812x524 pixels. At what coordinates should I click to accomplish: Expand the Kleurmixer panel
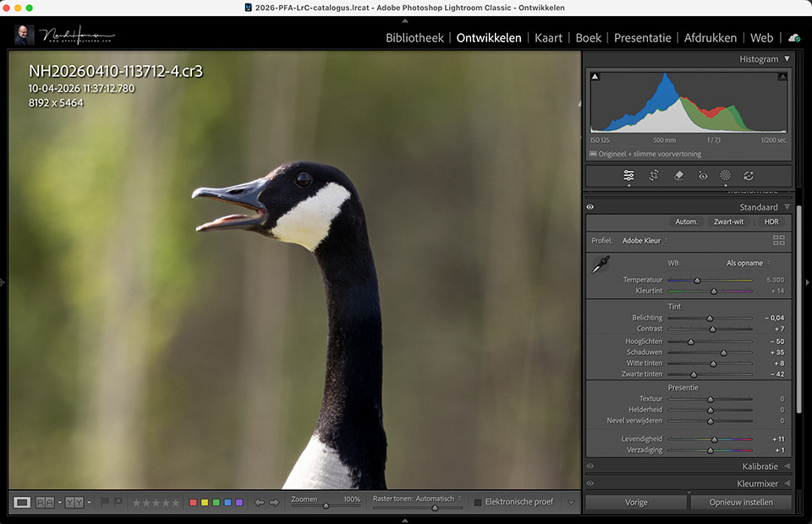click(x=787, y=483)
